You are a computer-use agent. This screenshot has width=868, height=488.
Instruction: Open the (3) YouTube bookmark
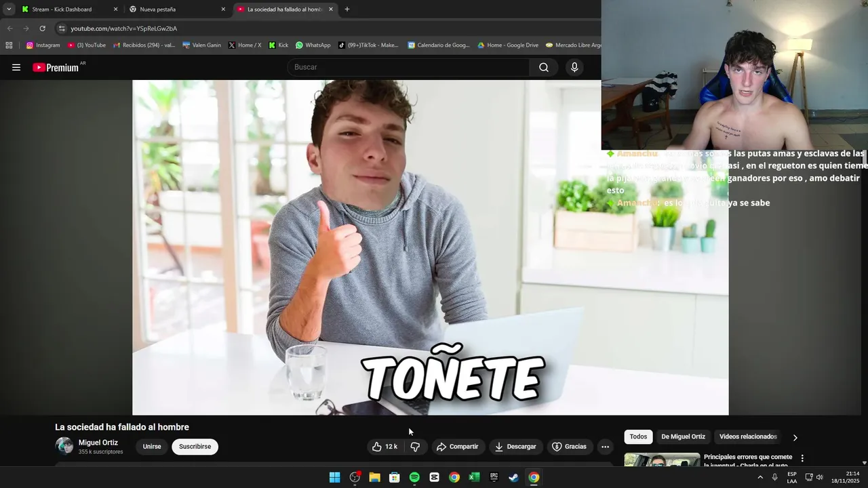point(87,45)
